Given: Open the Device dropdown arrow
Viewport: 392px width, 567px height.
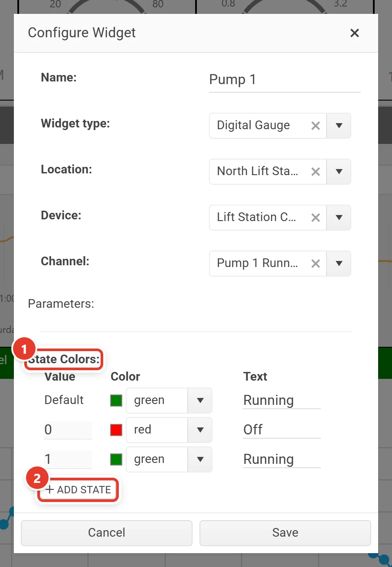Looking at the screenshot, I should [x=339, y=218].
